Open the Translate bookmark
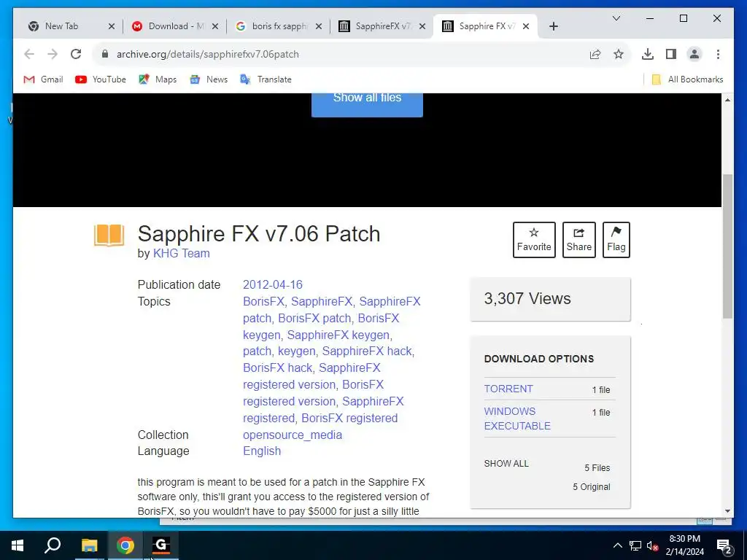Image resolution: width=747 pixels, height=560 pixels. point(266,79)
